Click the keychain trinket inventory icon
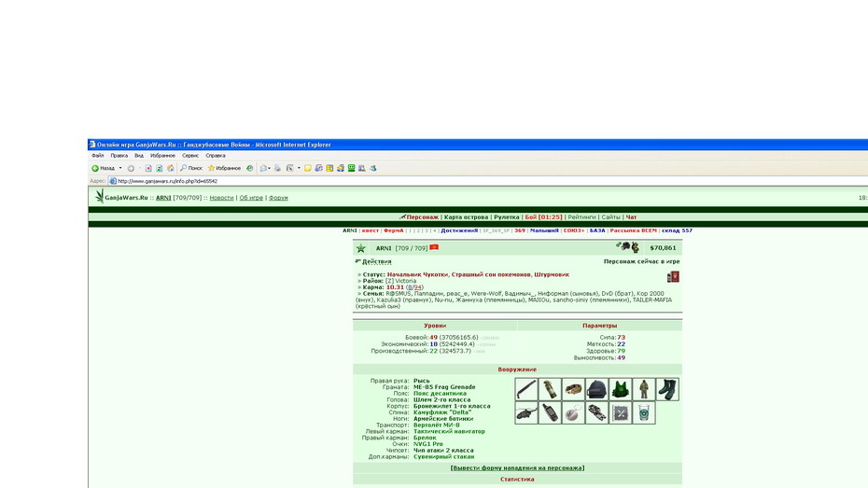 tap(573, 412)
